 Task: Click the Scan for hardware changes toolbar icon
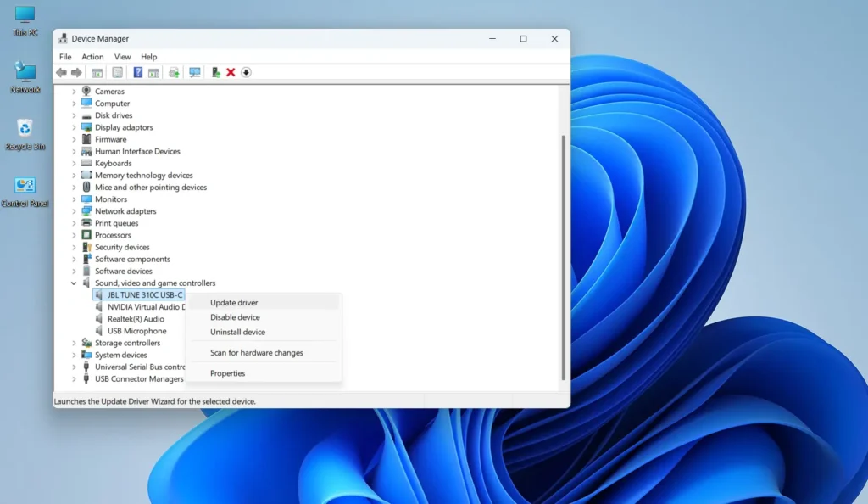click(x=193, y=72)
